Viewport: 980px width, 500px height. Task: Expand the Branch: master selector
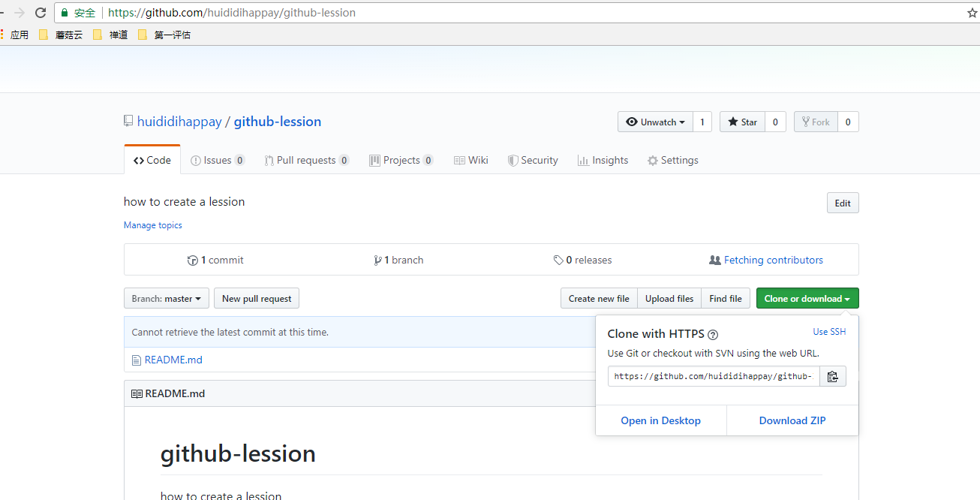click(x=166, y=299)
